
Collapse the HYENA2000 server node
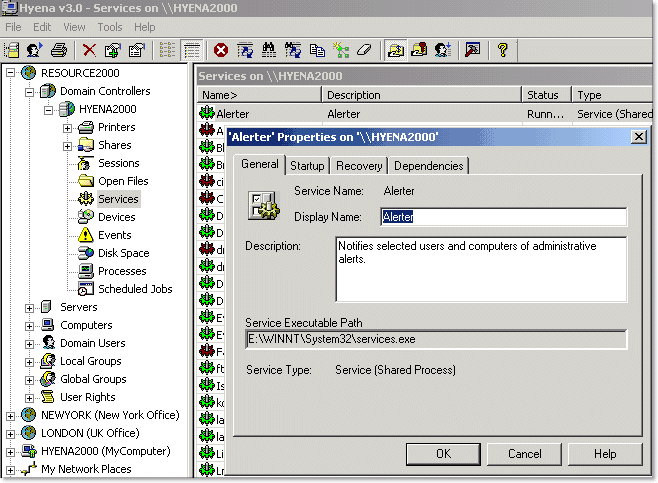click(x=49, y=110)
